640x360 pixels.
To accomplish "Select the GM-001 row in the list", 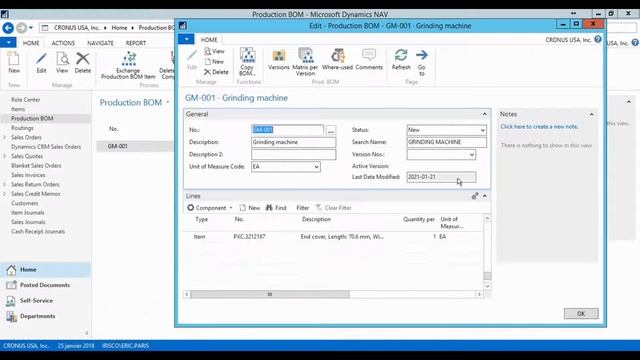I will coord(135,146).
